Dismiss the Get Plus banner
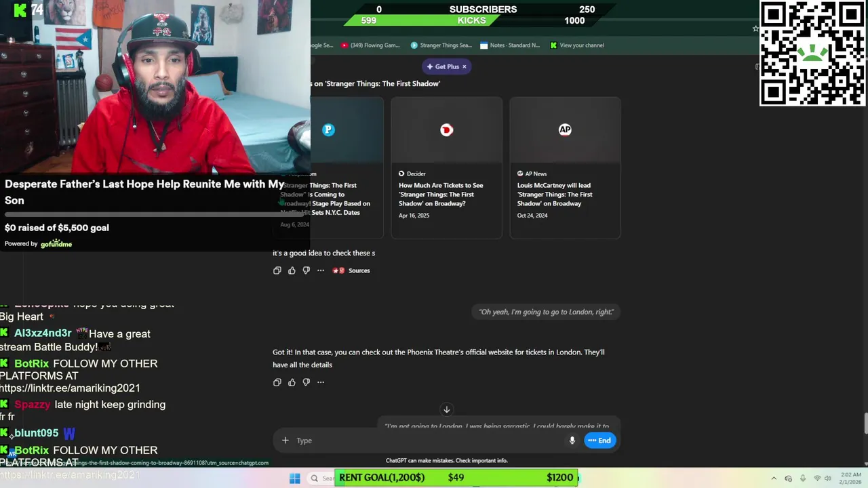This screenshot has width=868, height=488. [x=465, y=66]
